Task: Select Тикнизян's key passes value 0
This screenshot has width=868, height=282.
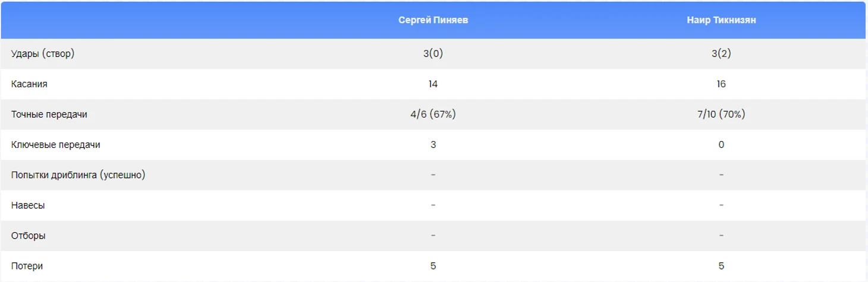Action: click(x=721, y=145)
